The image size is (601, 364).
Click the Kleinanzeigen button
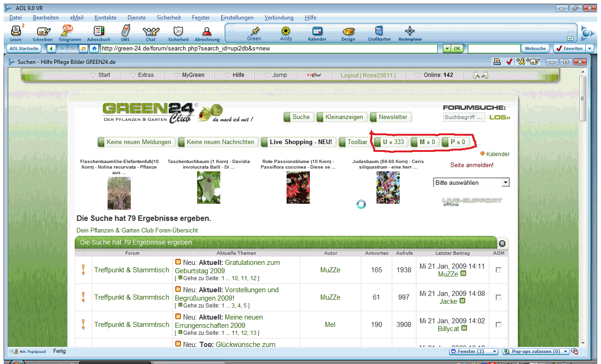(344, 117)
